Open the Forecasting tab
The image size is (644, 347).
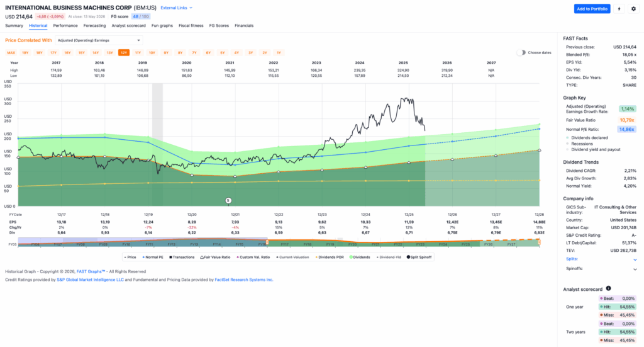click(94, 25)
